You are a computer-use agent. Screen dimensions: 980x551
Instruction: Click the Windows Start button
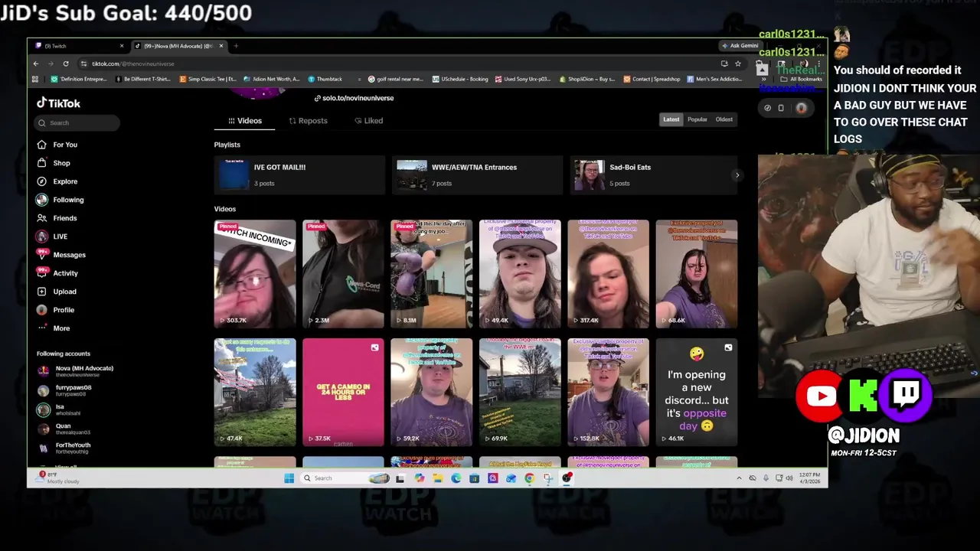(289, 478)
